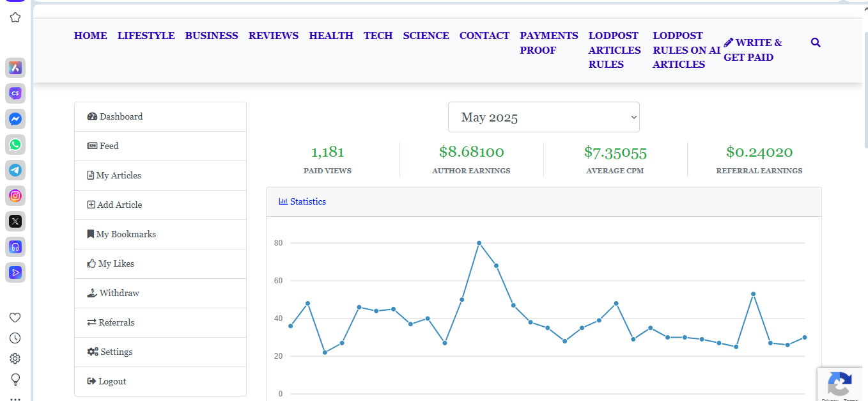
Task: Click the heart icon in browser sidebar
Action: coord(15,318)
